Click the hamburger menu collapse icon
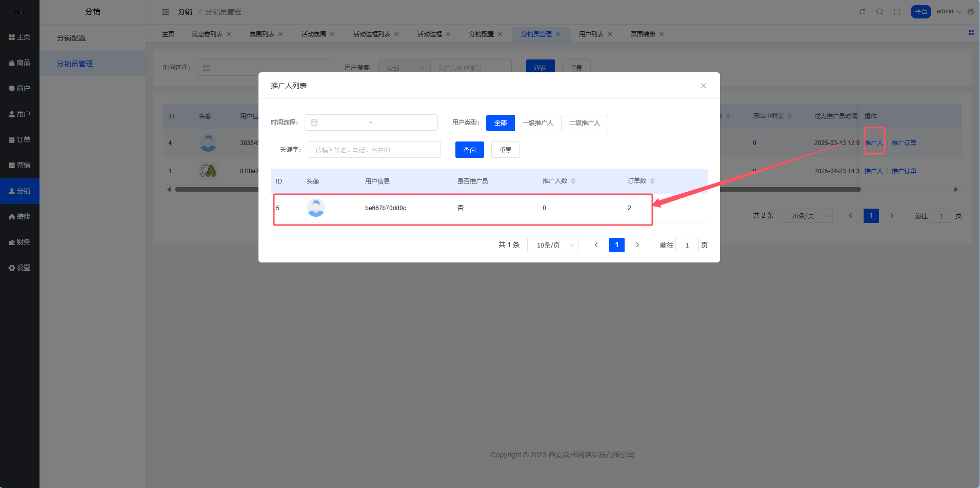The width and height of the screenshot is (980, 488). 166,12
